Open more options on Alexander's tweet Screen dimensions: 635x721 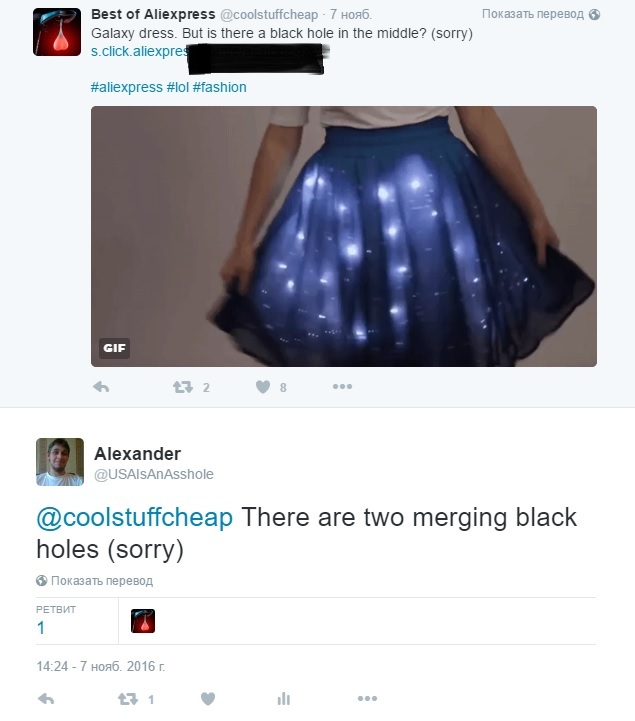tap(367, 698)
